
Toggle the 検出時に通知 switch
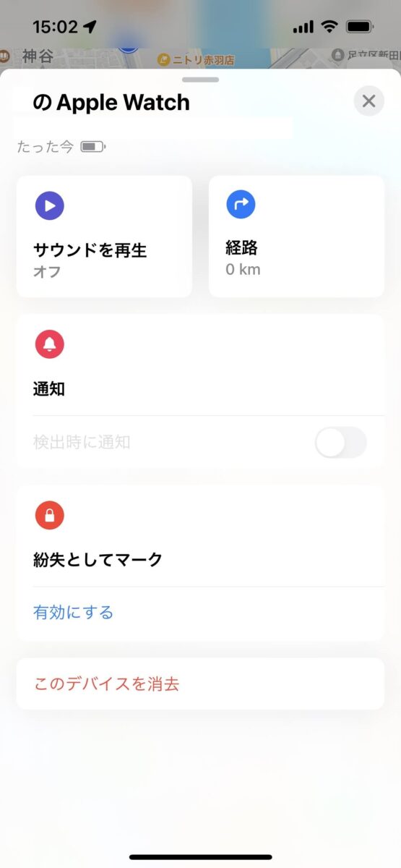click(x=341, y=442)
